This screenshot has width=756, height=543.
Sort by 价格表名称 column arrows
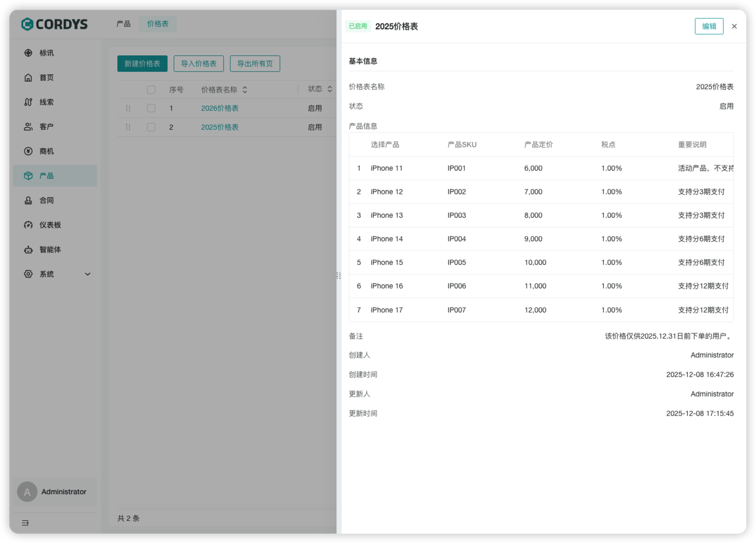pyautogui.click(x=245, y=89)
